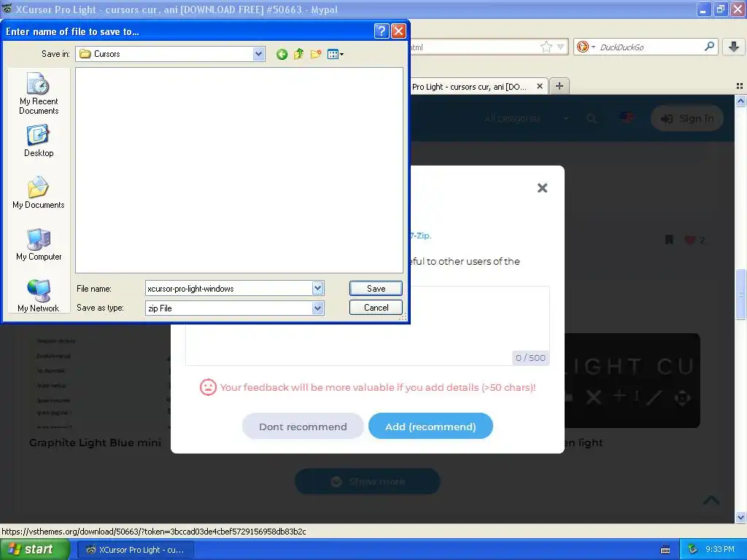Open DuckDuckGo search engine selector
The image size is (747, 560).
coord(586,47)
